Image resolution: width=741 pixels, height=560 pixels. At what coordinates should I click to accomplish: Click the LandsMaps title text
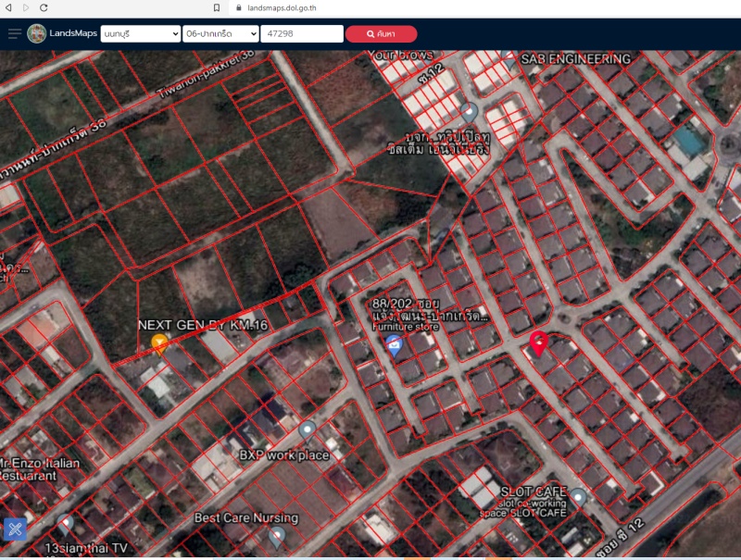74,34
